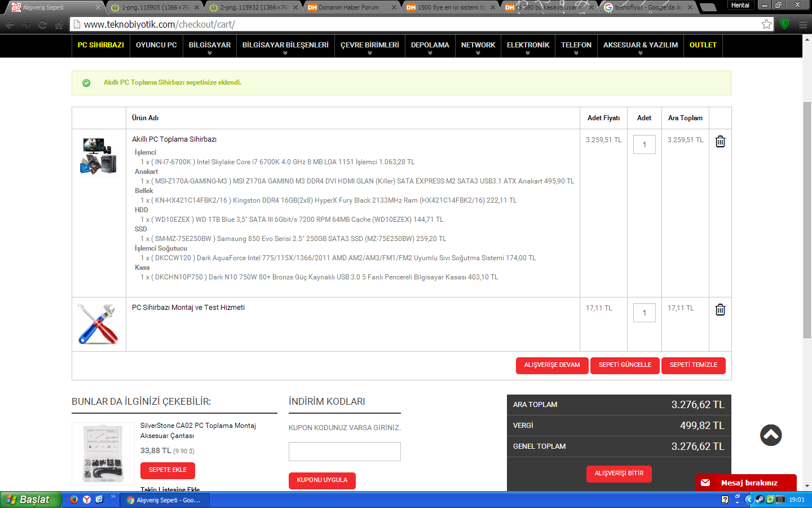Open the OYUNCU PC menu item
812x508 pixels.
pyautogui.click(x=156, y=45)
